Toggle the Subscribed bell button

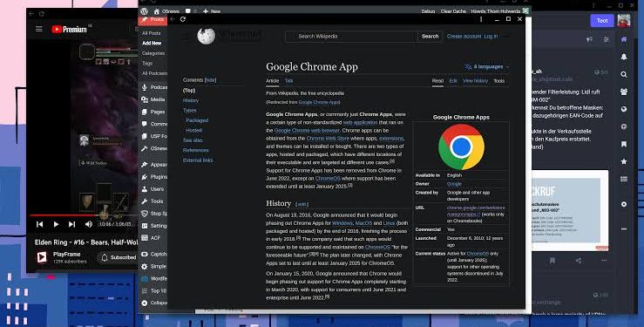click(119, 257)
